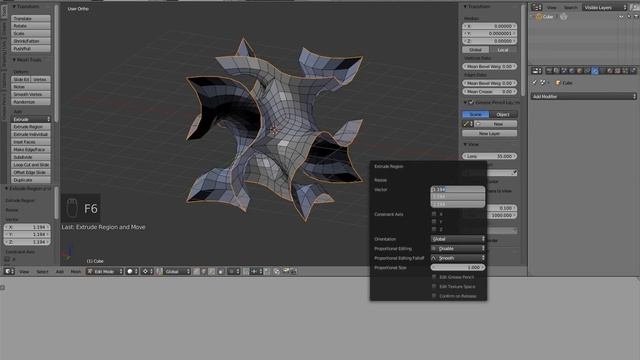Open Proportional Editing Falloff Smooth dropdown
The image size is (640, 360).
pyautogui.click(x=458, y=258)
